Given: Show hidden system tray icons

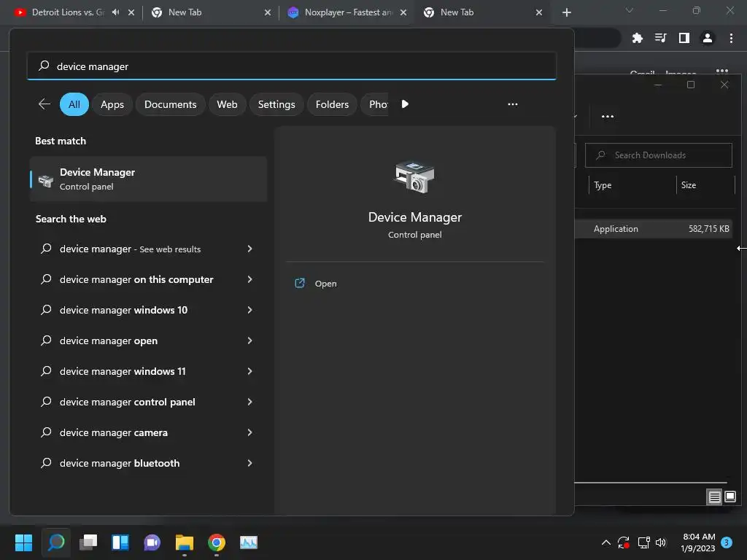Looking at the screenshot, I should pyautogui.click(x=606, y=542).
